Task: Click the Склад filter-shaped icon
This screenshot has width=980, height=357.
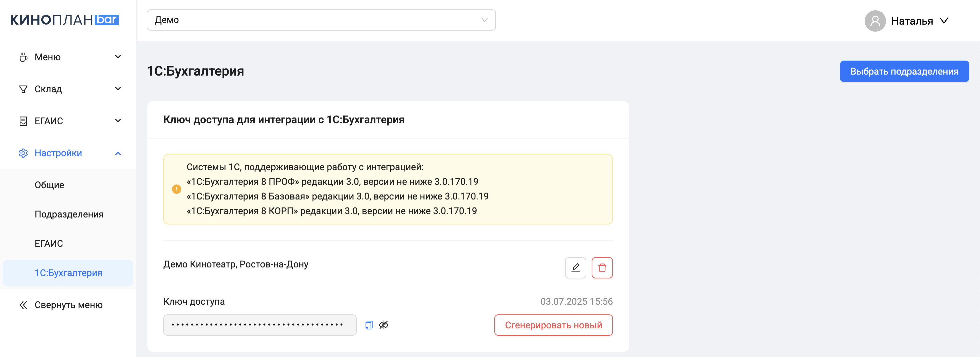Action: pos(23,89)
